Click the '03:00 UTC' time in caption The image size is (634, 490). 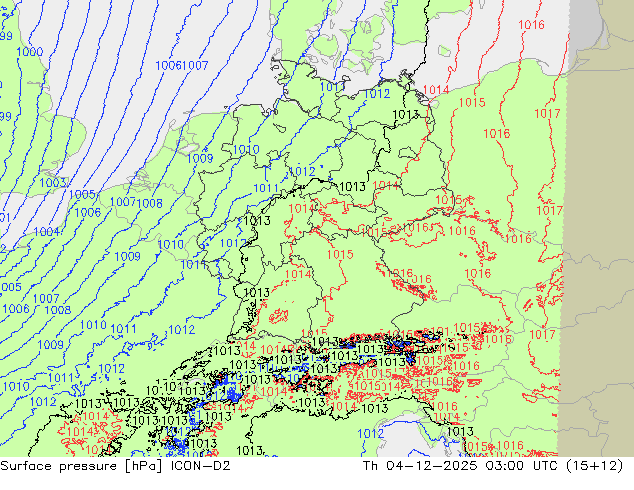[x=523, y=466]
